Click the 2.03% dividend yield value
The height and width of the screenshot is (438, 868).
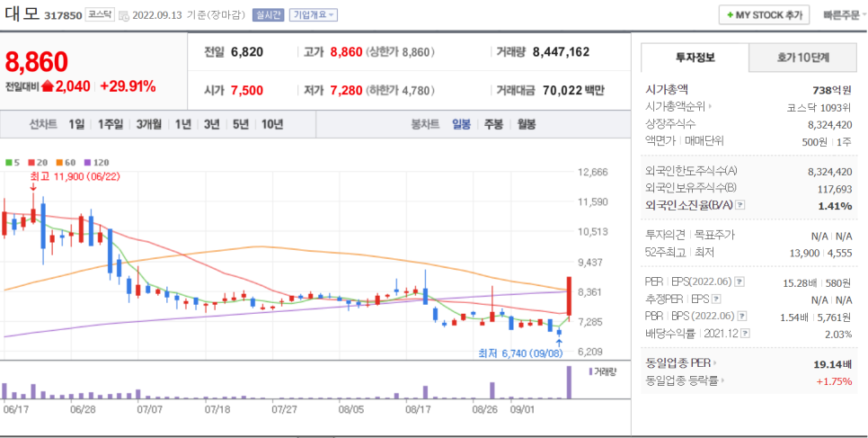pyautogui.click(x=838, y=335)
